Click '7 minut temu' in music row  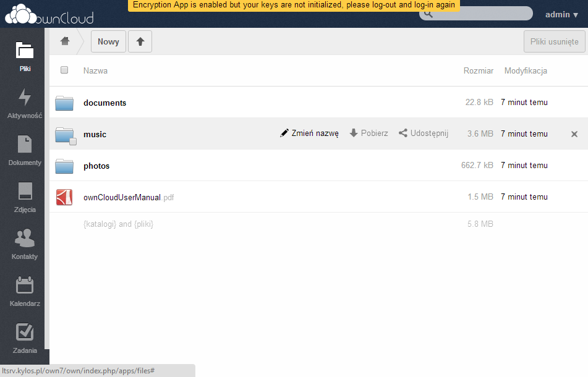(x=524, y=133)
